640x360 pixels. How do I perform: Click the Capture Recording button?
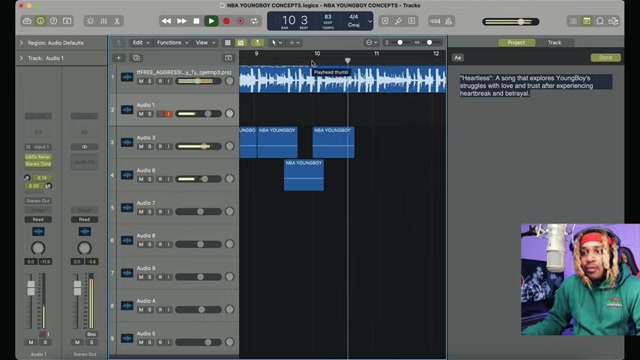(x=240, y=21)
